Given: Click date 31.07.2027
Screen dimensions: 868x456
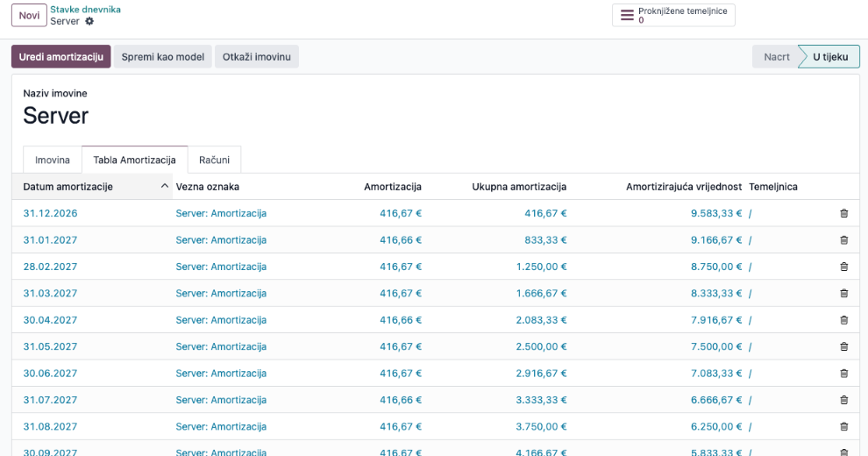Looking at the screenshot, I should point(50,400).
